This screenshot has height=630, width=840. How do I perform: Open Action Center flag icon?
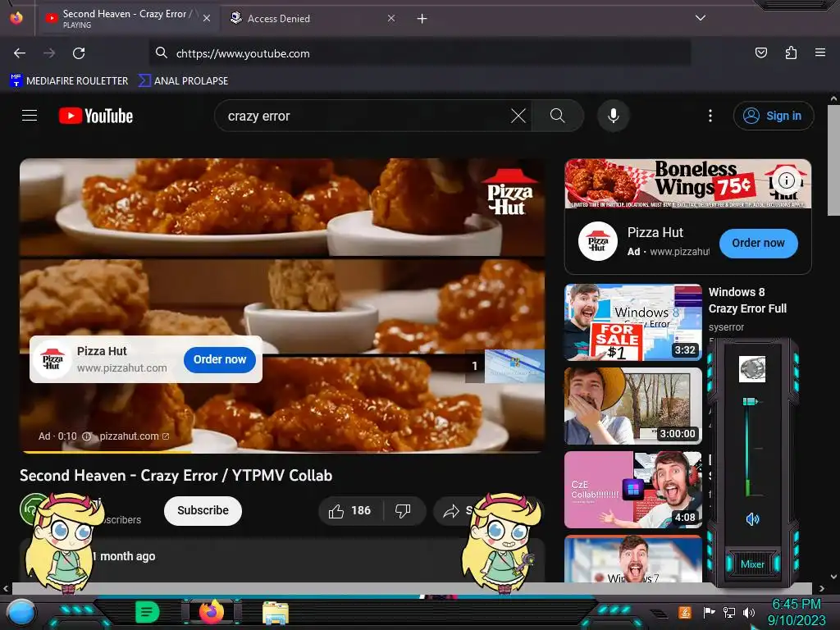[x=709, y=612]
